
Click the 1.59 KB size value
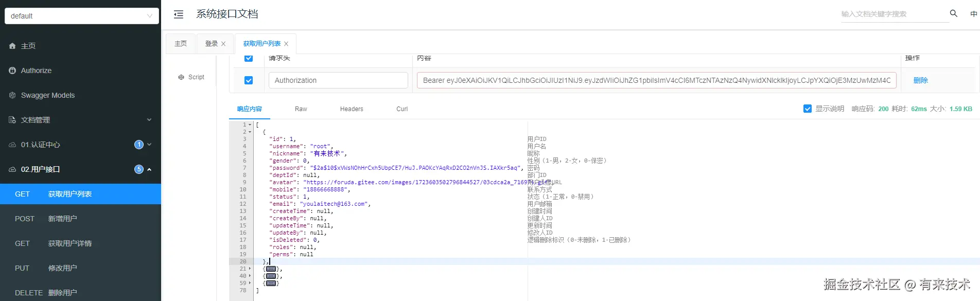pyautogui.click(x=961, y=109)
